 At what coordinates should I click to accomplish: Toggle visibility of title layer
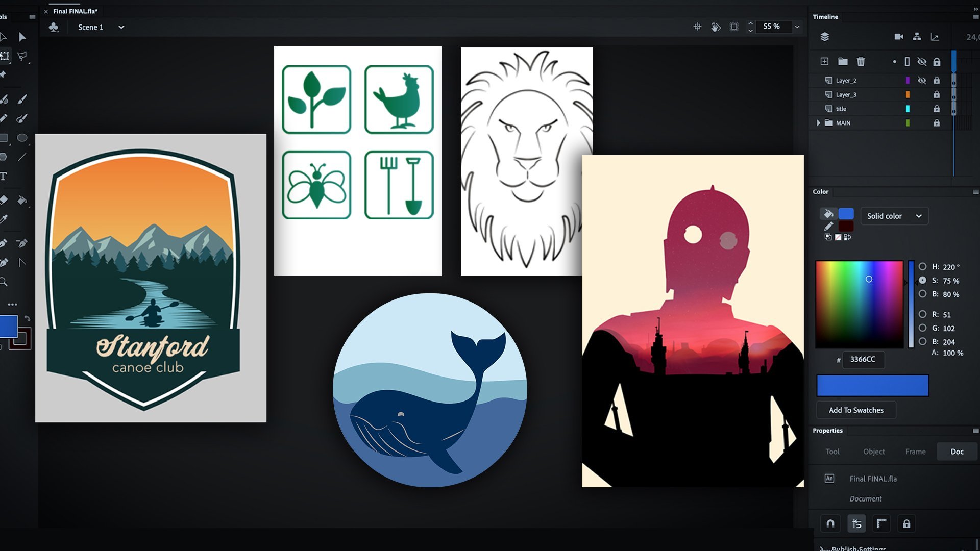[x=922, y=108]
